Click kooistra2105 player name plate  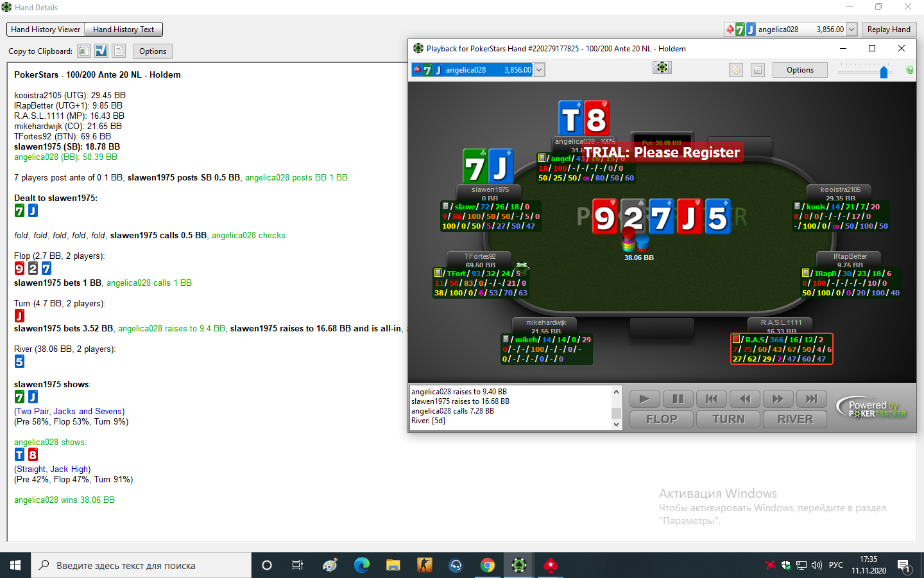point(841,193)
